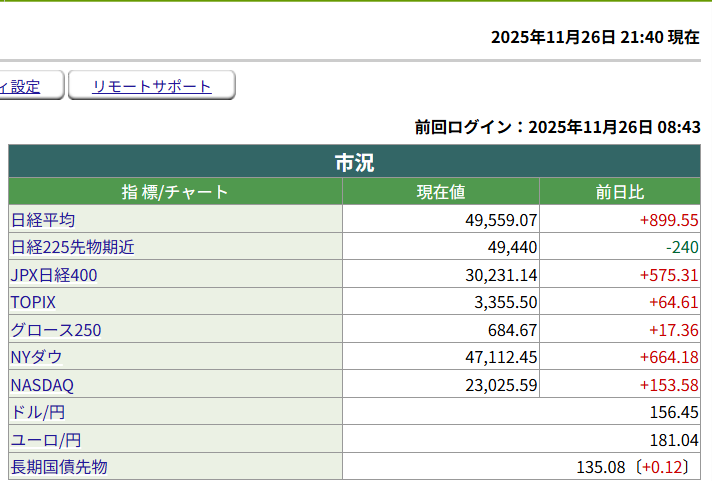Click the NASDAQ change value +153.58
The image size is (712, 481).
point(668,385)
